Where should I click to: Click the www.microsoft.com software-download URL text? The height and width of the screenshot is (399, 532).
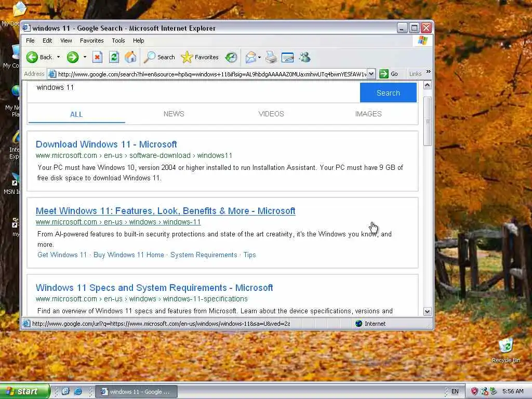pos(134,155)
